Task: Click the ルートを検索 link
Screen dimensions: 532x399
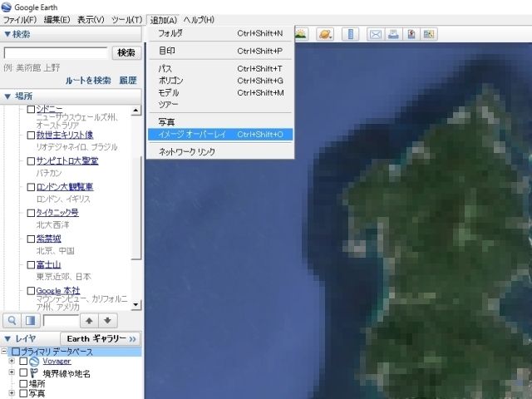Action: [x=88, y=81]
